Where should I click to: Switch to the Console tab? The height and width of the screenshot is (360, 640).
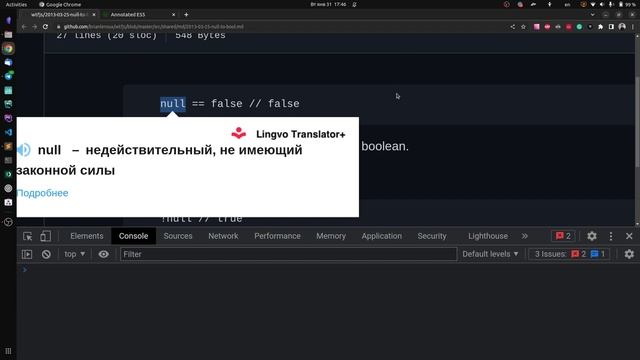pos(133,236)
